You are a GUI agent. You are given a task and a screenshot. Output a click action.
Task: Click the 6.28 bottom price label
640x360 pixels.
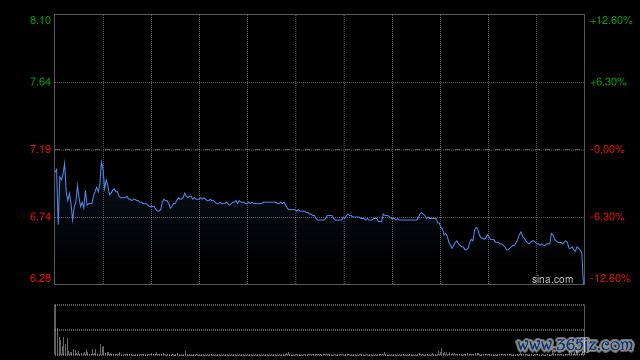click(40, 278)
